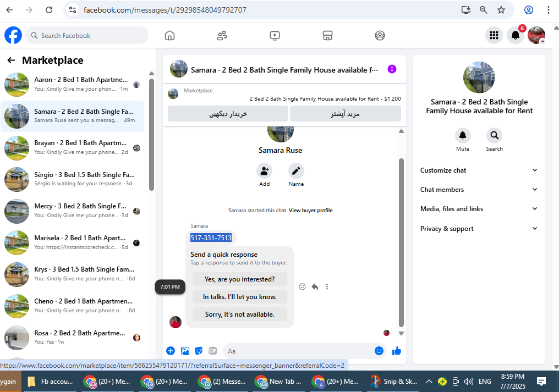Click the conversation list scrollbar
Viewport: 559px width, 392px height.
click(x=151, y=135)
